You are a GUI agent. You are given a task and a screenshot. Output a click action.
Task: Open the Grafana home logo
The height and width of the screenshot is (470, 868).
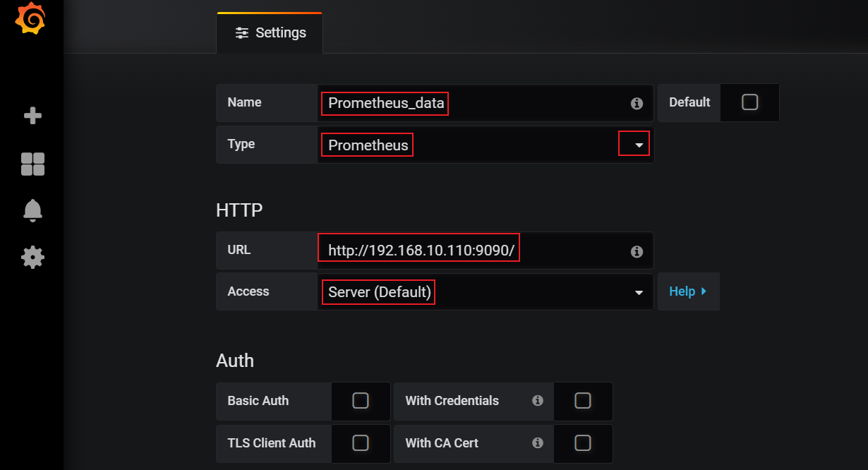[x=30, y=18]
